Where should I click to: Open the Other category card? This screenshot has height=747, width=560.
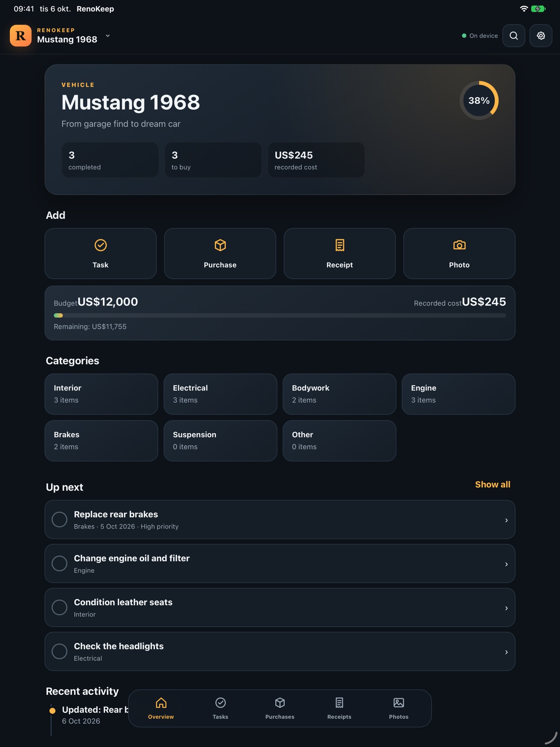pyautogui.click(x=339, y=441)
